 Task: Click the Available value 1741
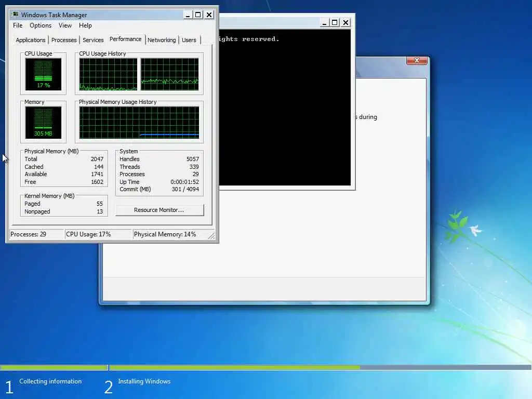[x=97, y=175]
